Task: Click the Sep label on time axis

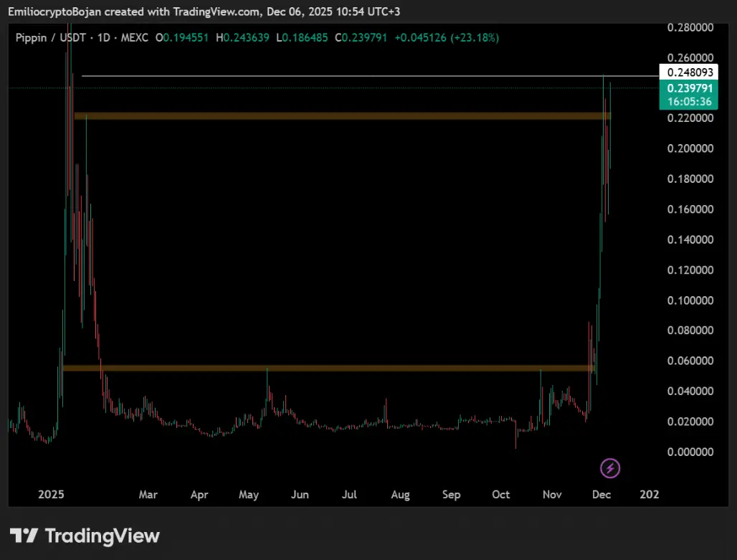Action: coord(451,495)
